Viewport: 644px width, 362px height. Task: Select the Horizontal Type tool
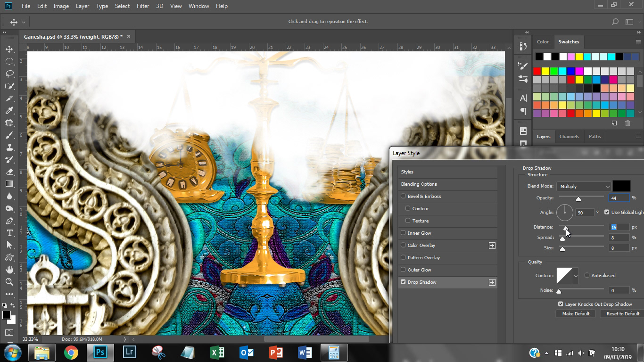tap(9, 233)
